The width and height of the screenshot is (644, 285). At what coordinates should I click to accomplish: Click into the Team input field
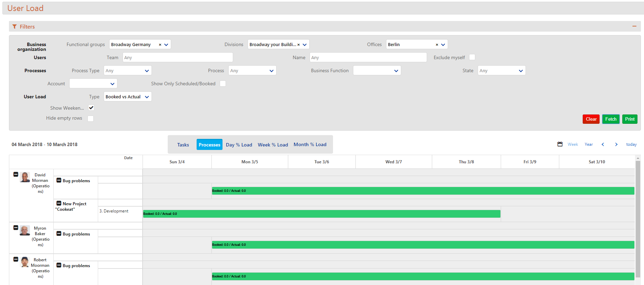pyautogui.click(x=178, y=58)
